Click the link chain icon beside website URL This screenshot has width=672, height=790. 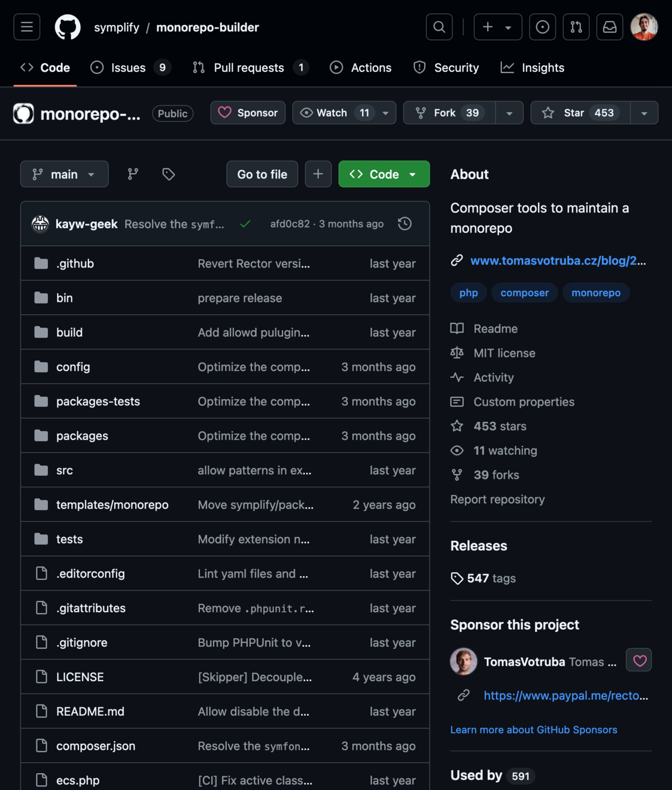click(x=457, y=260)
